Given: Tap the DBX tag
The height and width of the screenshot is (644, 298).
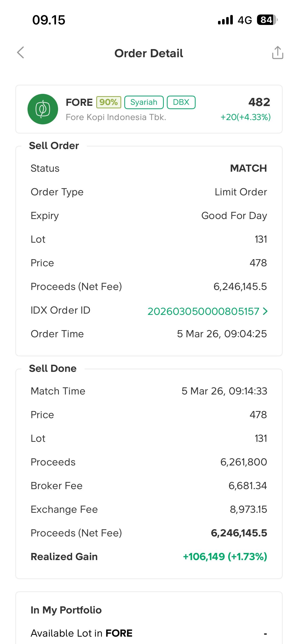Looking at the screenshot, I should pyautogui.click(x=181, y=102).
